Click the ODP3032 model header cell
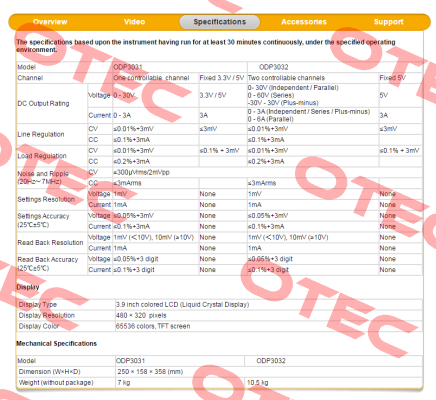Image resolution: width=436 pixels, height=400 pixels. click(335, 67)
